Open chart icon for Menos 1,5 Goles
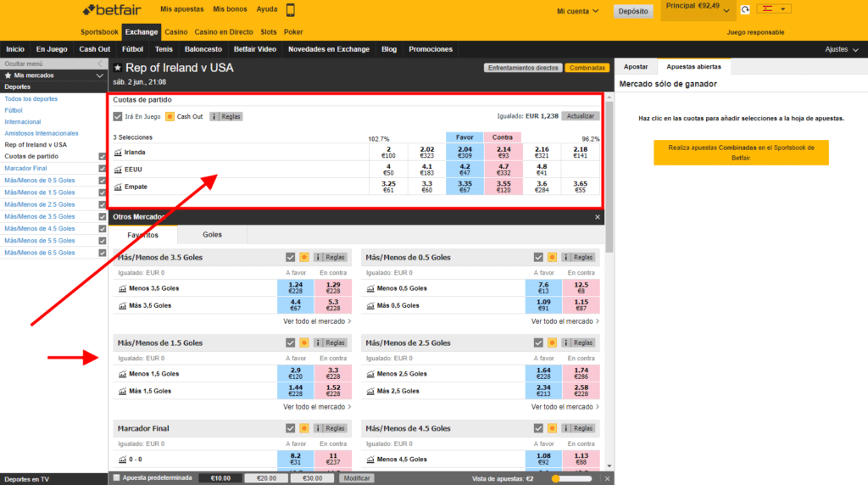 (122, 374)
